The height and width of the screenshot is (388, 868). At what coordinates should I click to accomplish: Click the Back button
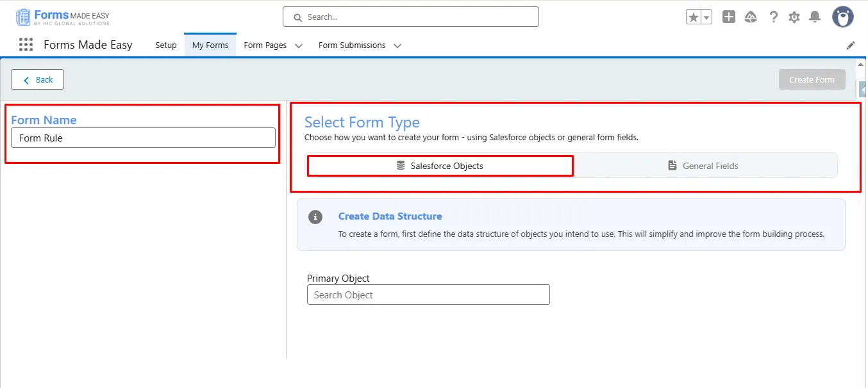[x=38, y=80]
